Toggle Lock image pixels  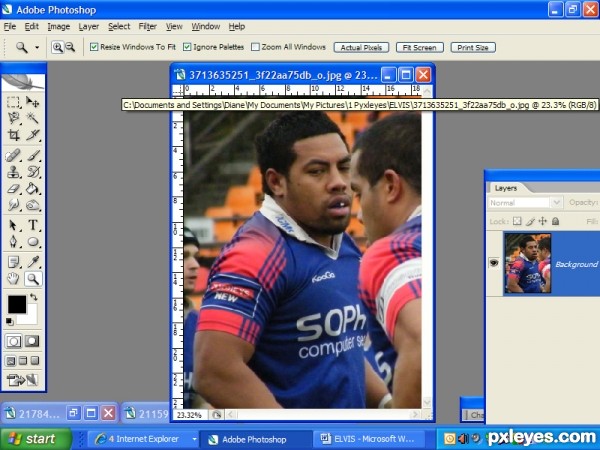pos(530,221)
